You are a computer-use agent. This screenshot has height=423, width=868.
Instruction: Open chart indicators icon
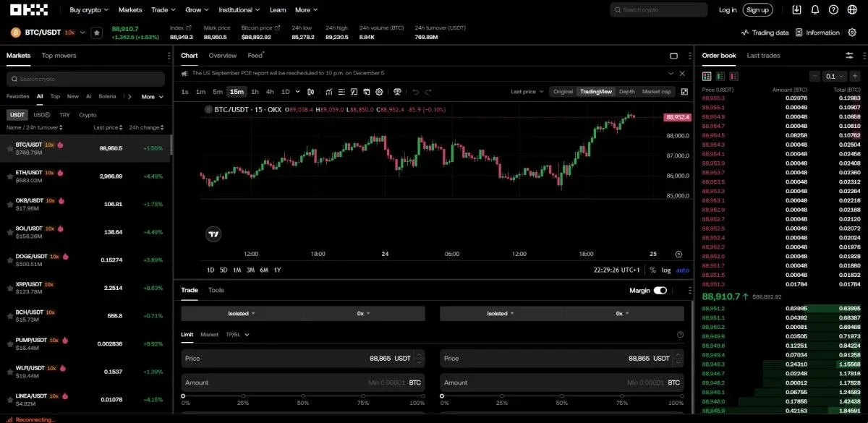[329, 92]
